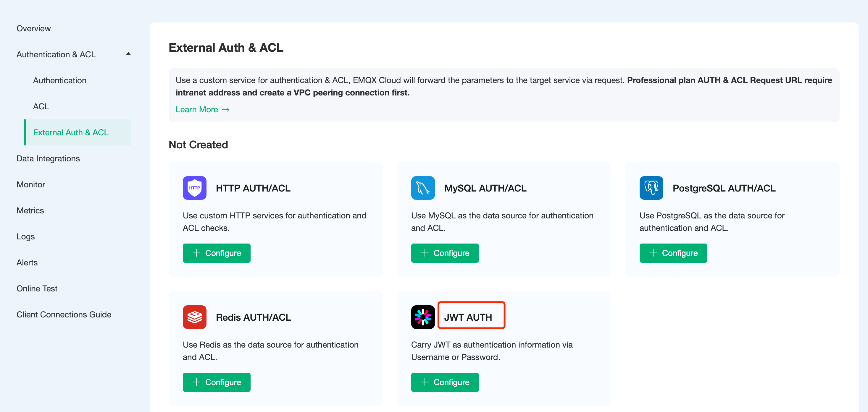Click the JWT colorful star icon
Viewport: 868px width, 412px height.
(x=423, y=317)
